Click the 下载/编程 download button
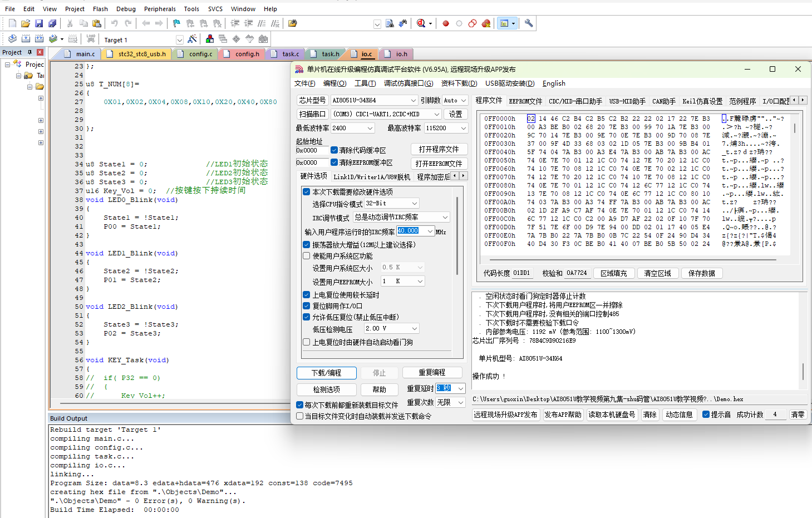 pos(327,373)
